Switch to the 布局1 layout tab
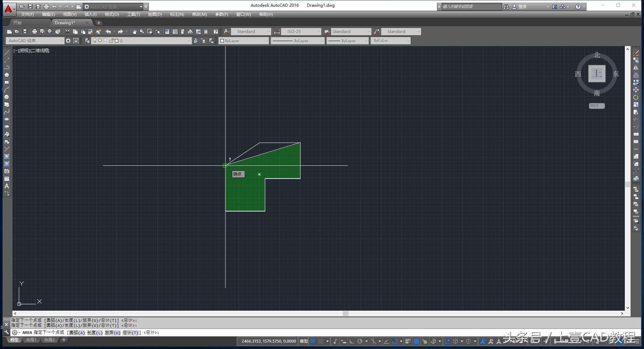 tap(31, 340)
